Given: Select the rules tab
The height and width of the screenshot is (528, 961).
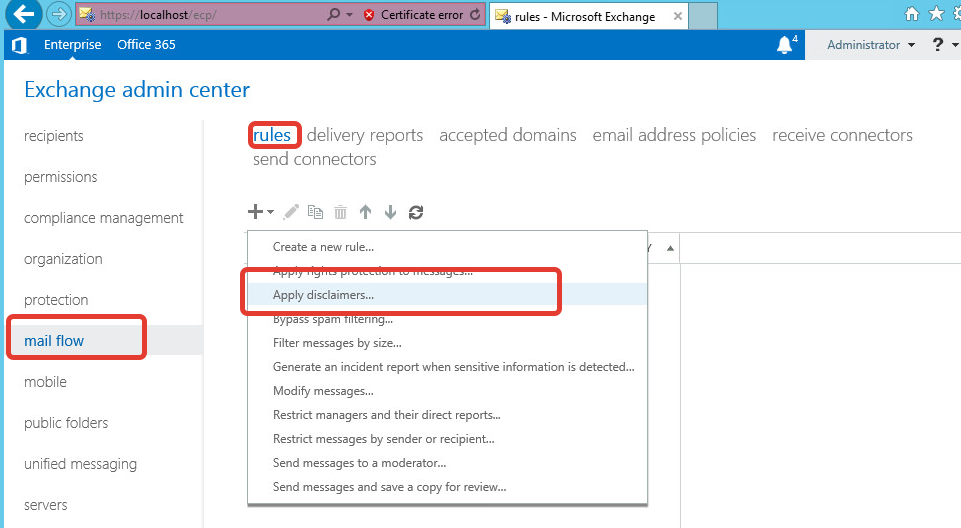Looking at the screenshot, I should click(272, 135).
